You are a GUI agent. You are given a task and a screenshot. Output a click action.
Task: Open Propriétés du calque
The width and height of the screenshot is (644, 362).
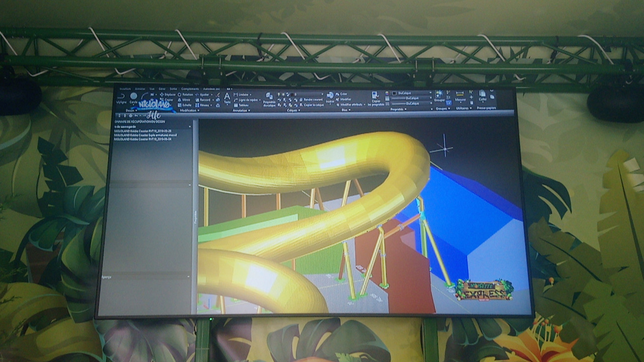[269, 100]
